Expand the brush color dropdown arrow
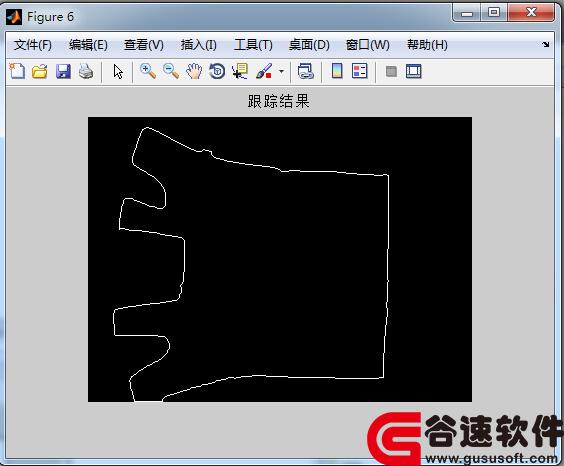The image size is (564, 466). [x=281, y=71]
